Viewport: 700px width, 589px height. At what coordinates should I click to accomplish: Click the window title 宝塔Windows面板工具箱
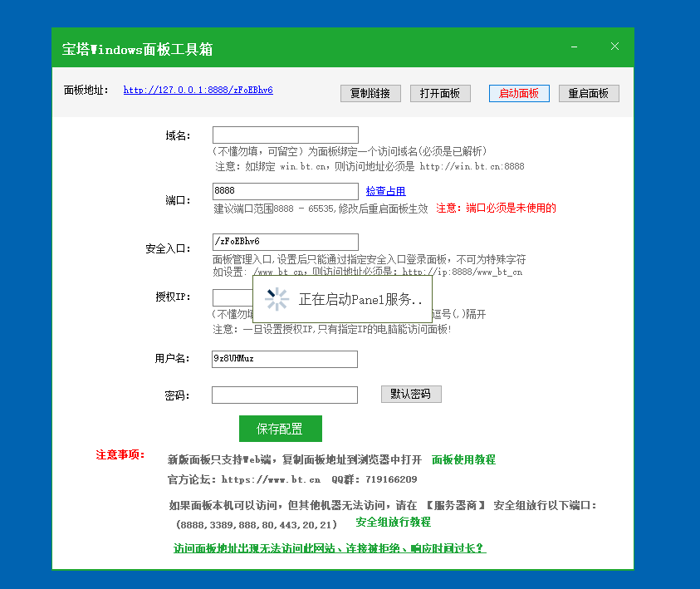tap(137, 49)
